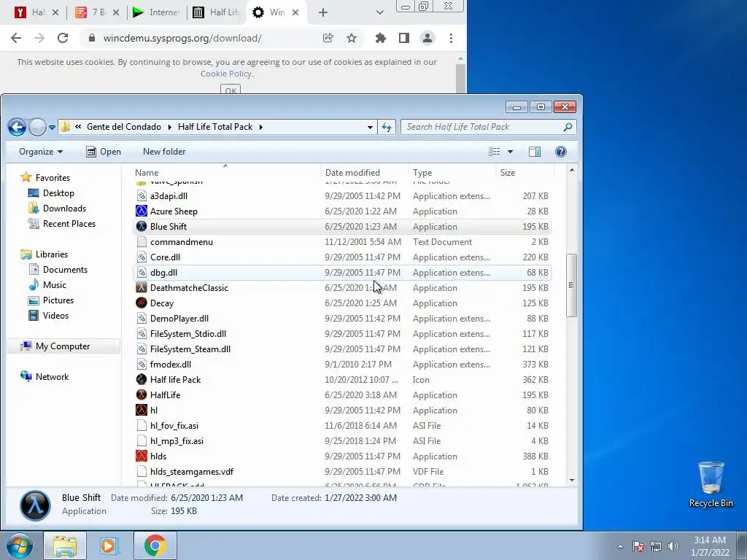Open Chrome extensions puzzle icon
Image resolution: width=747 pixels, height=560 pixels.
[x=380, y=38]
